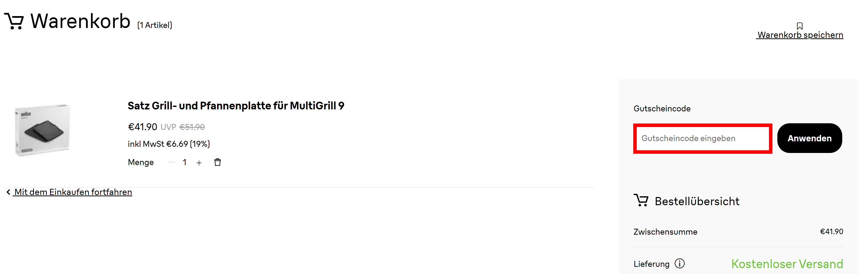Click the Bestellübersicht heading
This screenshot has width=868, height=274.
click(x=697, y=201)
